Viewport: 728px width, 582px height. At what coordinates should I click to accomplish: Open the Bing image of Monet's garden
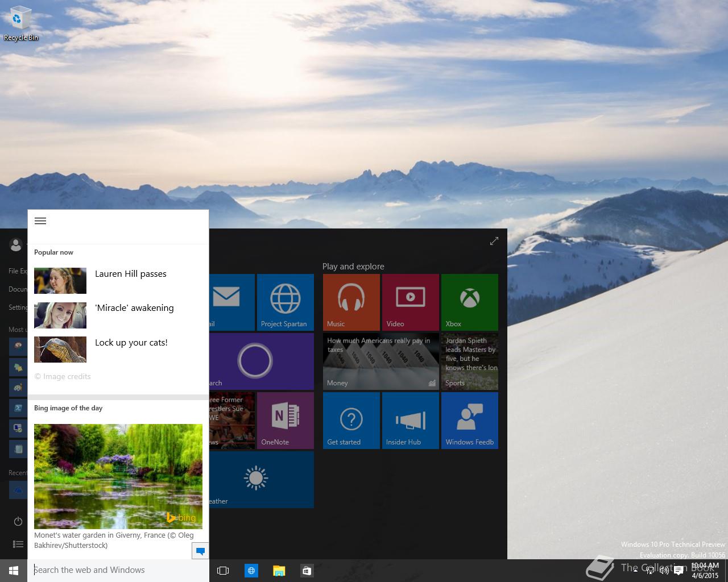click(118, 476)
